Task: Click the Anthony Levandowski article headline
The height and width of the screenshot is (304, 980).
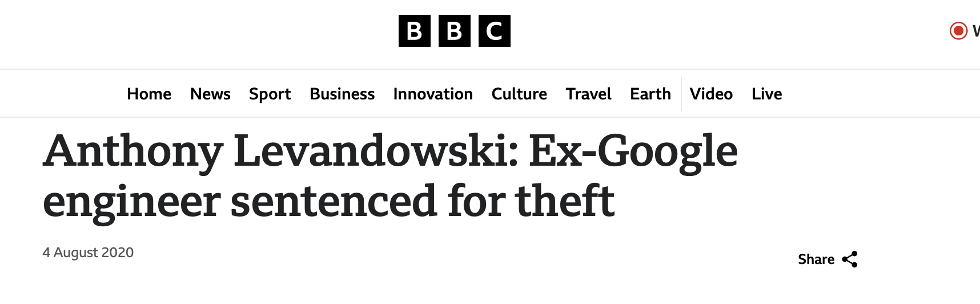Action: (x=390, y=175)
